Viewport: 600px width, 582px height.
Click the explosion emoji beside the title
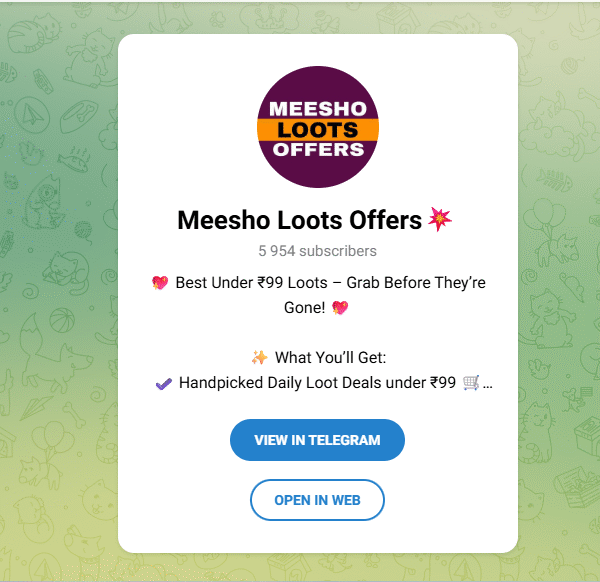point(440,219)
